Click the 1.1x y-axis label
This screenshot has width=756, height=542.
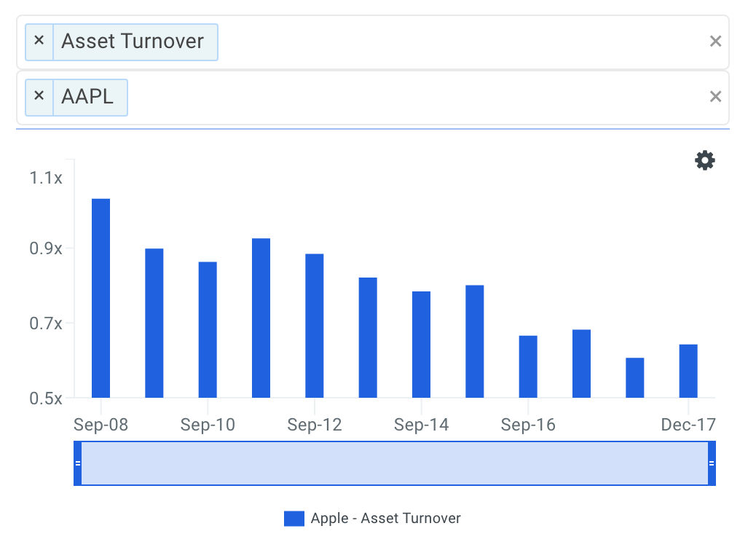46,178
